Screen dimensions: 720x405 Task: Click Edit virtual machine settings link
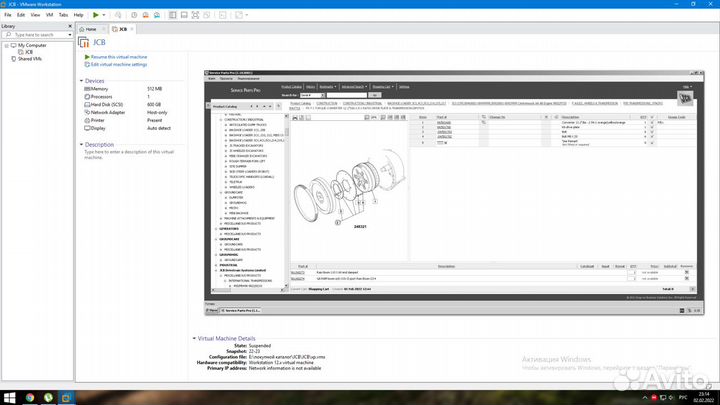pos(121,64)
